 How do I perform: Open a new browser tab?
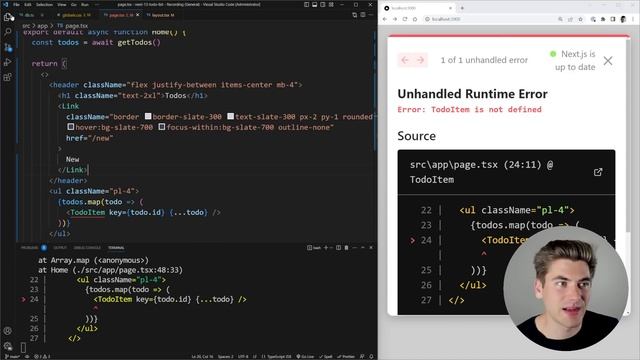click(462, 8)
